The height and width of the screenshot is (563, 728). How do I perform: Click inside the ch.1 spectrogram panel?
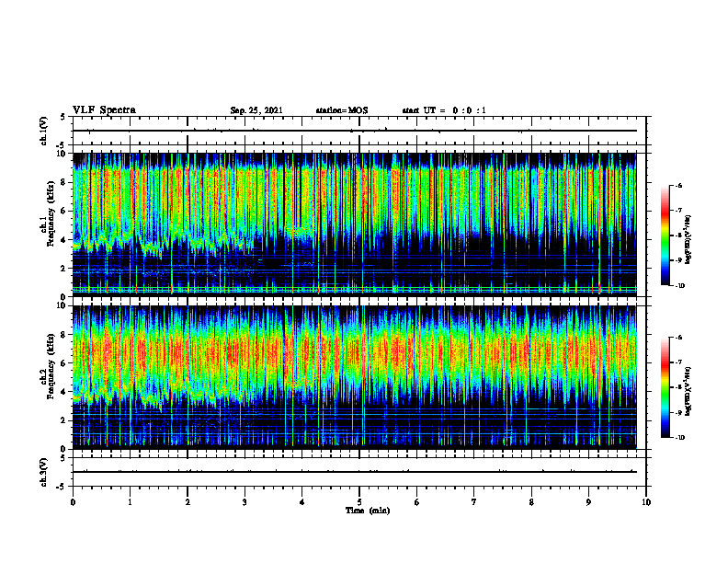point(355,224)
